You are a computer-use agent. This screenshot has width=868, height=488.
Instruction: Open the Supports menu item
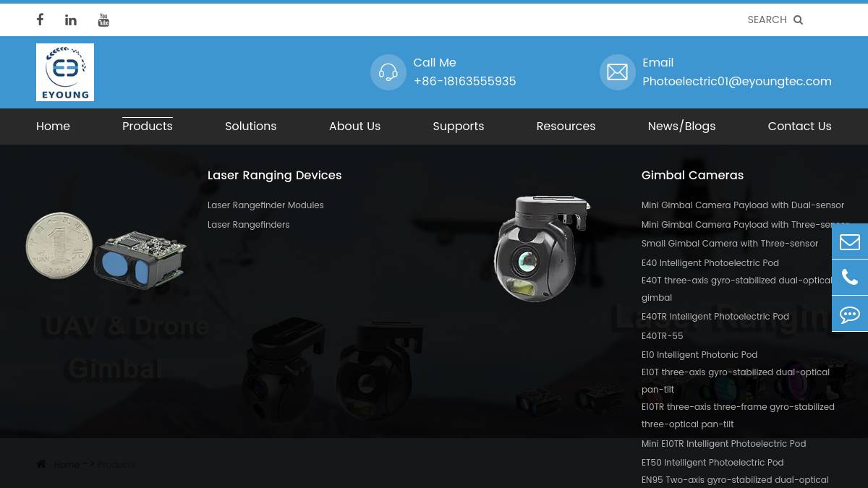459,127
